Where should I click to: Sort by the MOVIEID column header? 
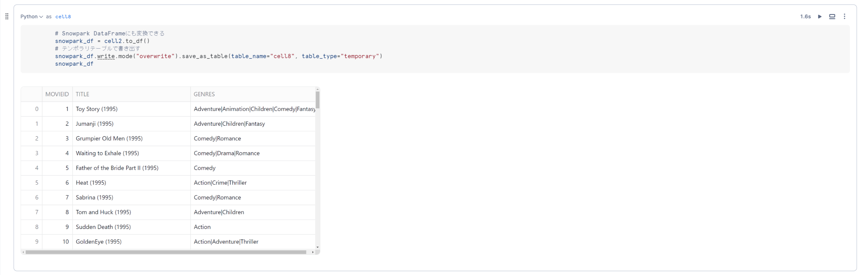(x=57, y=94)
